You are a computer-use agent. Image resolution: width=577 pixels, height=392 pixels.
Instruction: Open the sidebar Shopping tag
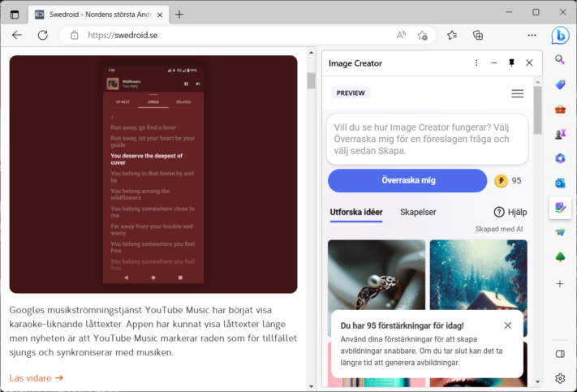pyautogui.click(x=560, y=85)
